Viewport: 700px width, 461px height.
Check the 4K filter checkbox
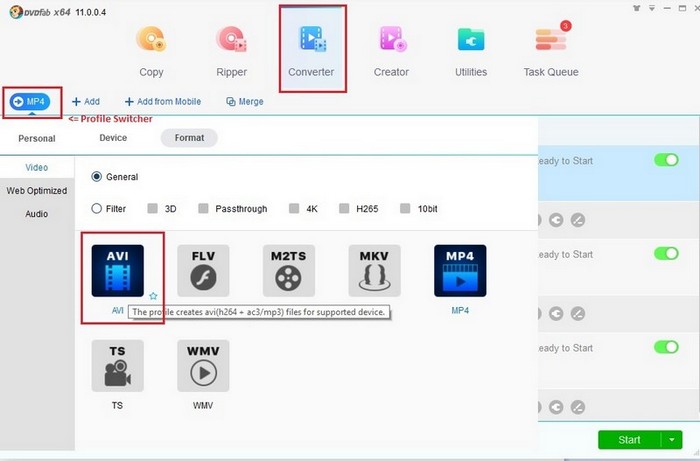tap(294, 208)
